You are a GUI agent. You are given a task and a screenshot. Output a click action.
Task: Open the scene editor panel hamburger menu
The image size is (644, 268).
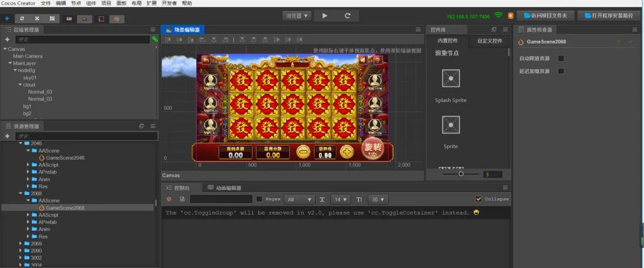(418, 30)
